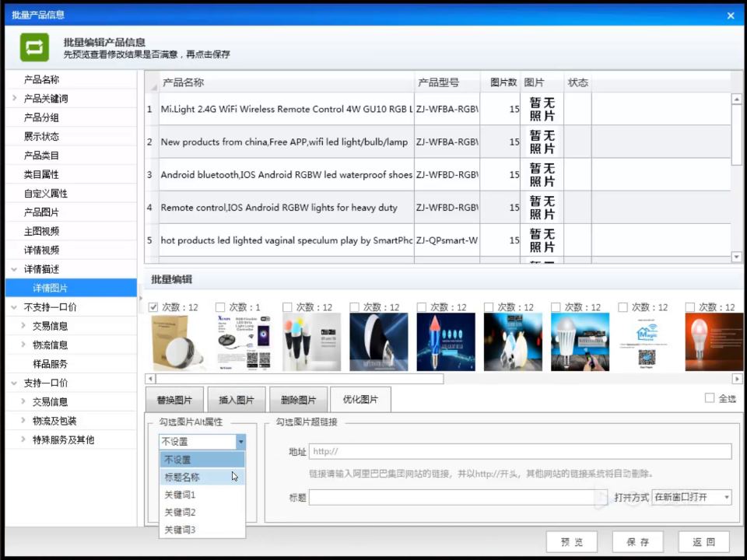Select the QR code Magic logo thumbnail
Screen dimensions: 747x560
pyautogui.click(x=647, y=342)
